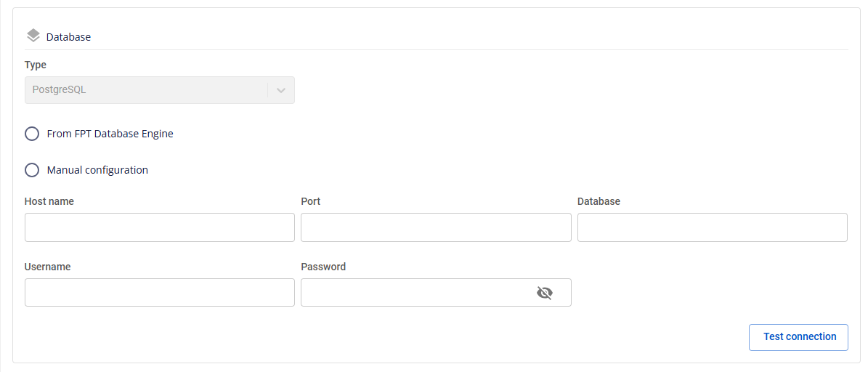Screen dimensions: 868x372
Task: Click the Port field label
Action: 311,201
